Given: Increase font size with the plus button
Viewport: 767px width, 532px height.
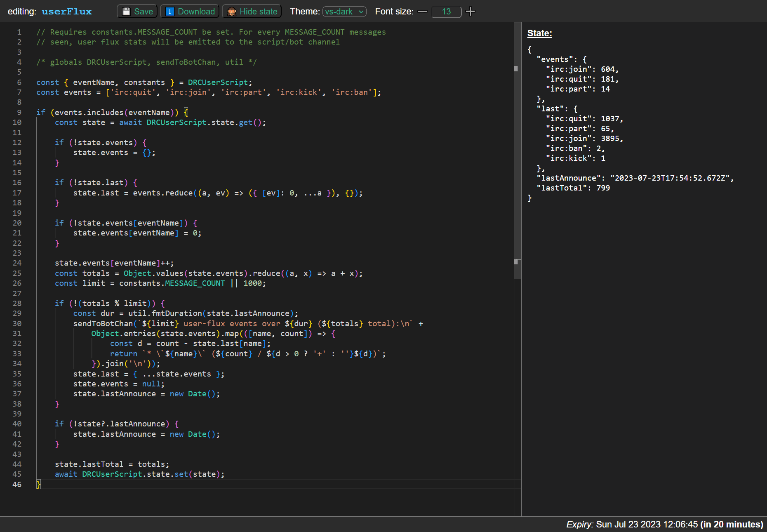Looking at the screenshot, I should click(x=470, y=12).
